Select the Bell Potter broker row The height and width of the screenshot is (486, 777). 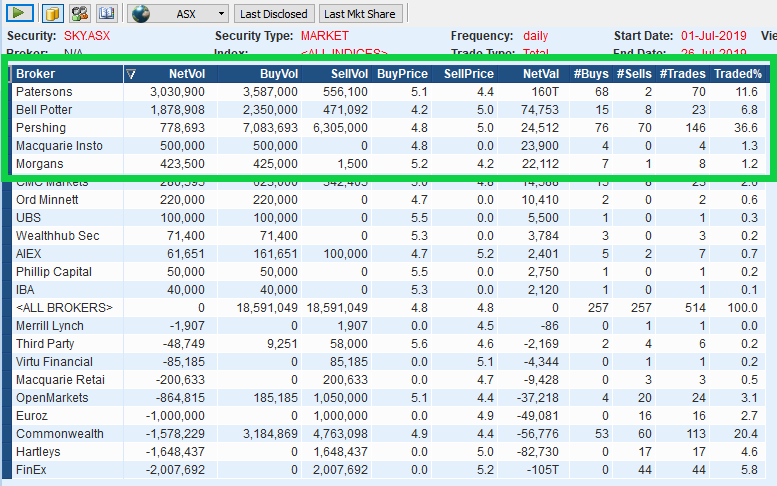389,109
